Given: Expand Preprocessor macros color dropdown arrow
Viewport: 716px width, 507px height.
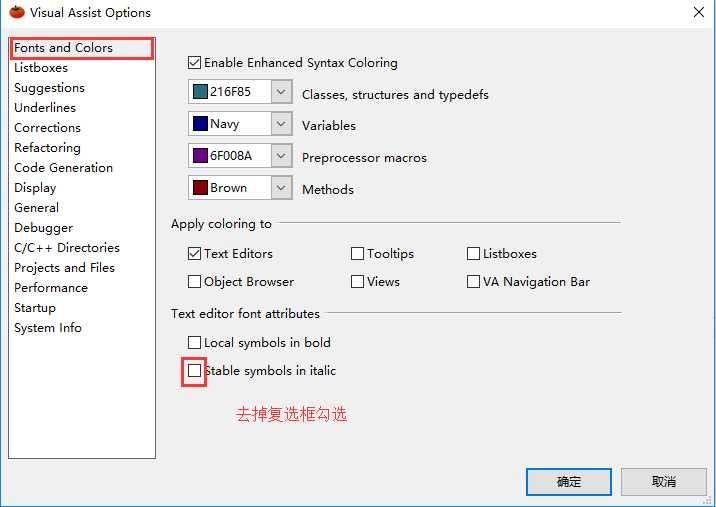Looking at the screenshot, I should [x=281, y=156].
